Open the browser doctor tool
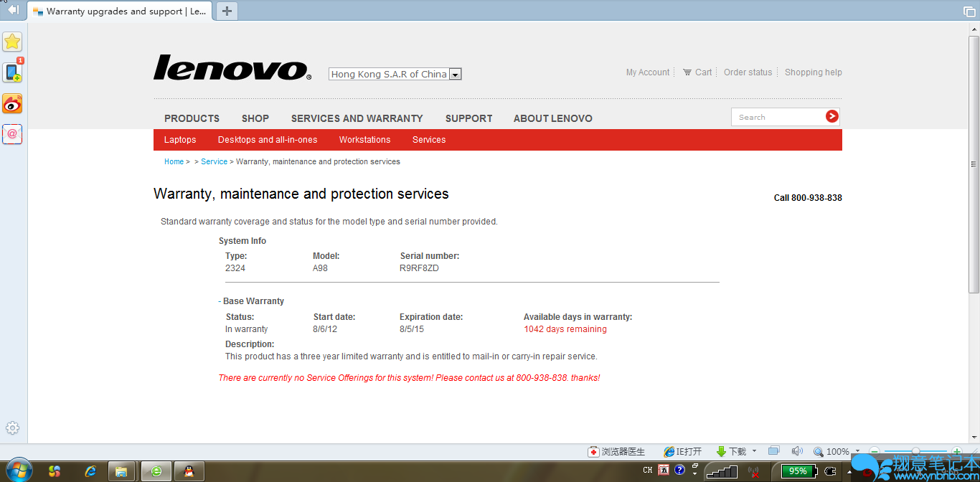980x482 pixels. pos(616,452)
